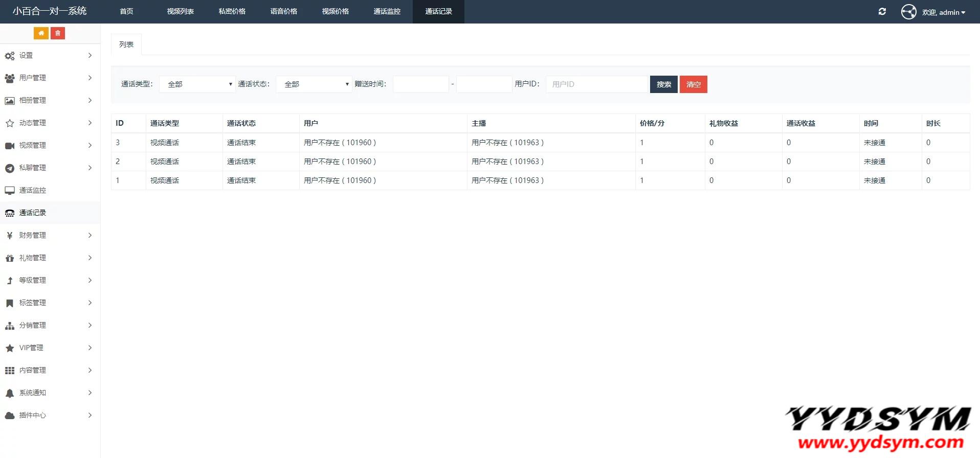The width and height of the screenshot is (980, 458).
Task: Expand the 设置 sidebar section
Action: click(x=50, y=55)
